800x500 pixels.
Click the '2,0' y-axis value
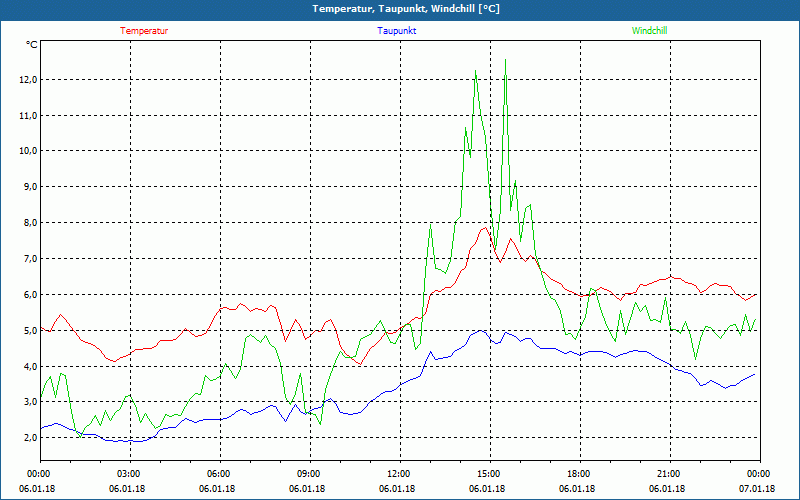coord(30,437)
